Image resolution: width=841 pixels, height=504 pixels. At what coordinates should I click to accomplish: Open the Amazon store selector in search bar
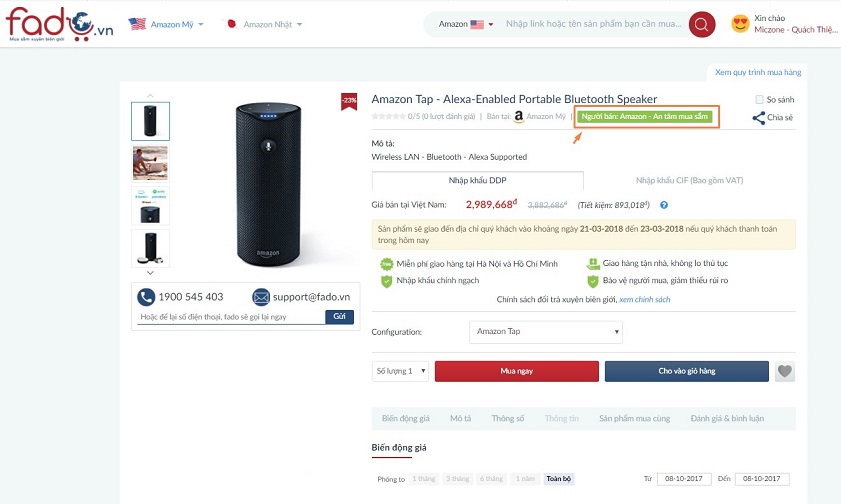click(x=466, y=24)
